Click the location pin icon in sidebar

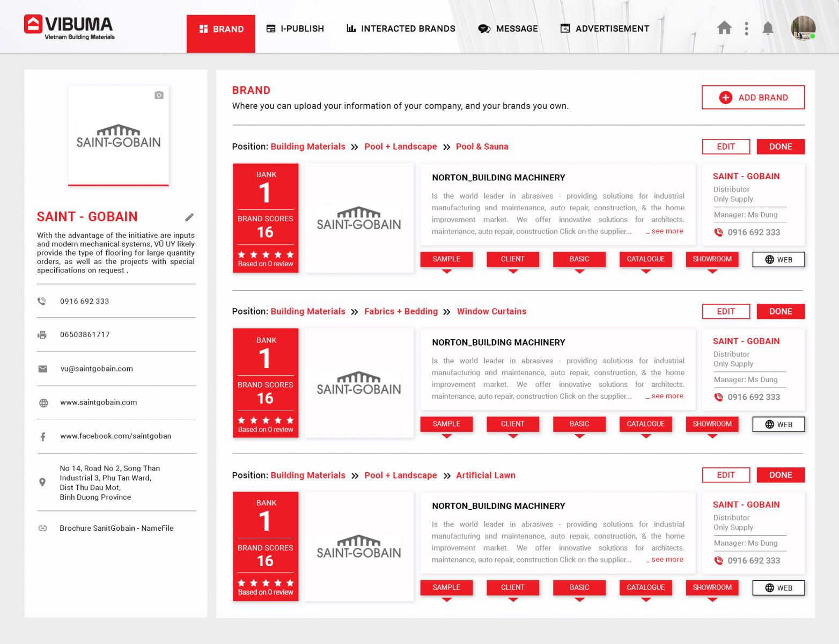[42, 482]
